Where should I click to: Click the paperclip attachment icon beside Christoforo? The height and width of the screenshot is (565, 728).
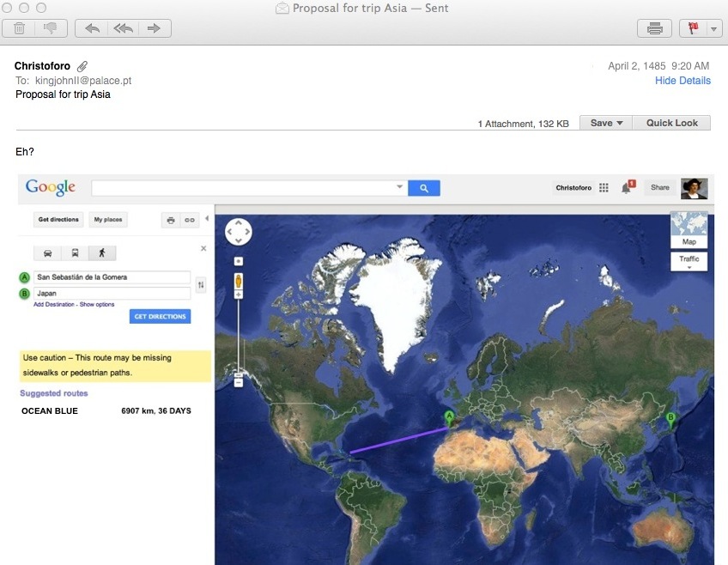pyautogui.click(x=82, y=66)
